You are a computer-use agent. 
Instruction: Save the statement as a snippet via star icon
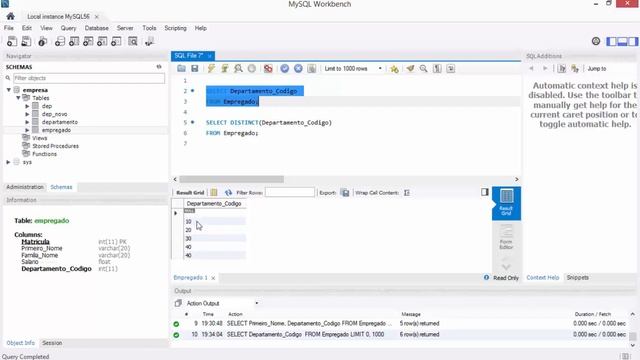pos(394,69)
